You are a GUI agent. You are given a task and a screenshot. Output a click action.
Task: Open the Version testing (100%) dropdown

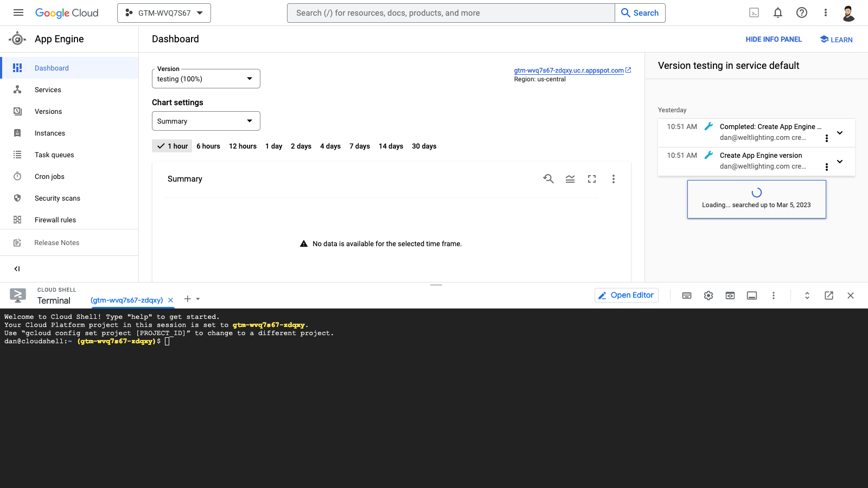tap(206, 79)
